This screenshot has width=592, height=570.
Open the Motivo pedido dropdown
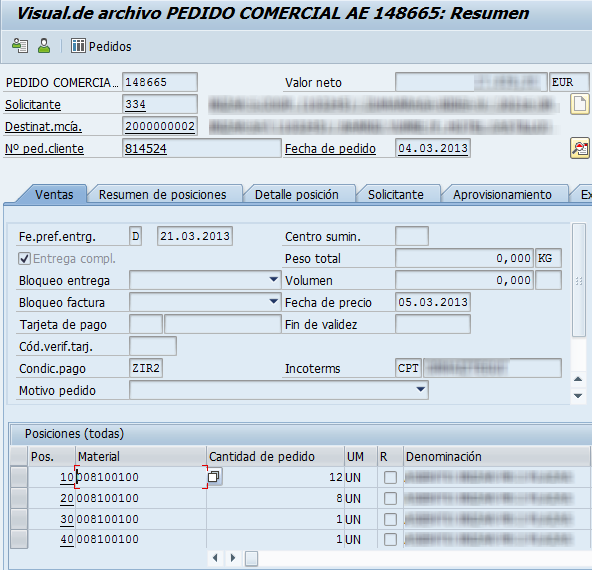(421, 390)
